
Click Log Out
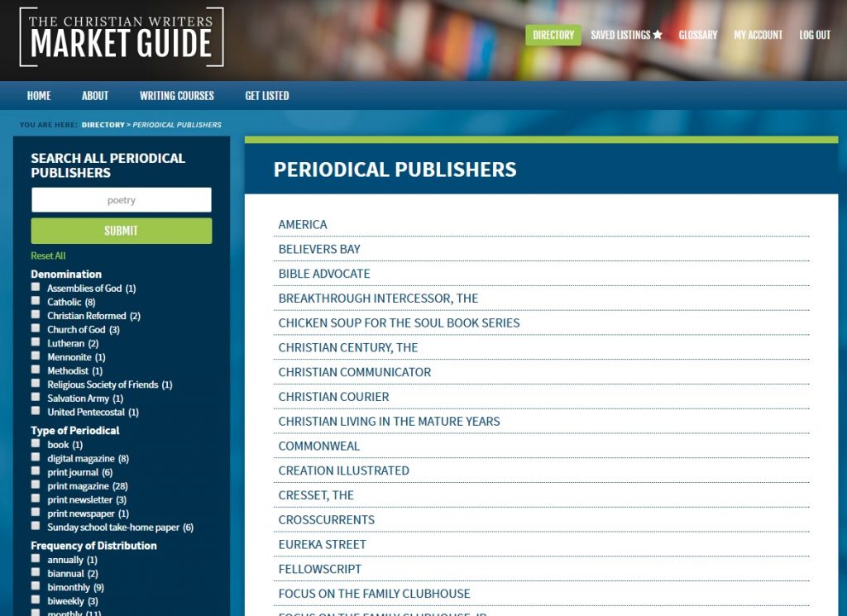pyautogui.click(x=815, y=35)
